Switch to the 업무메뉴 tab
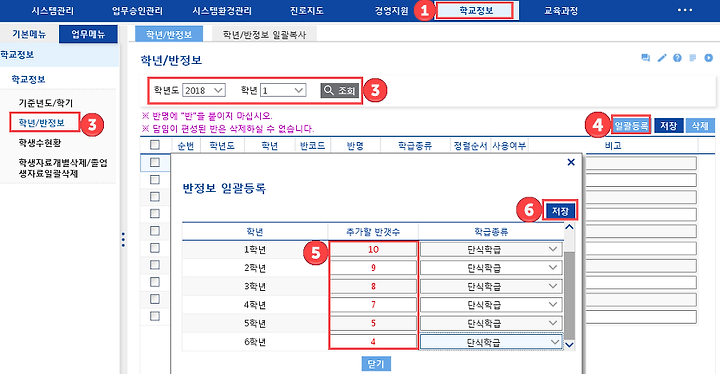 (x=88, y=34)
